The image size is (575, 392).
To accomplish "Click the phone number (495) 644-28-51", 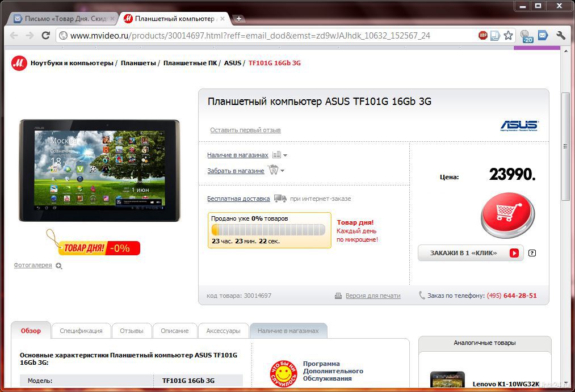I will [511, 296].
